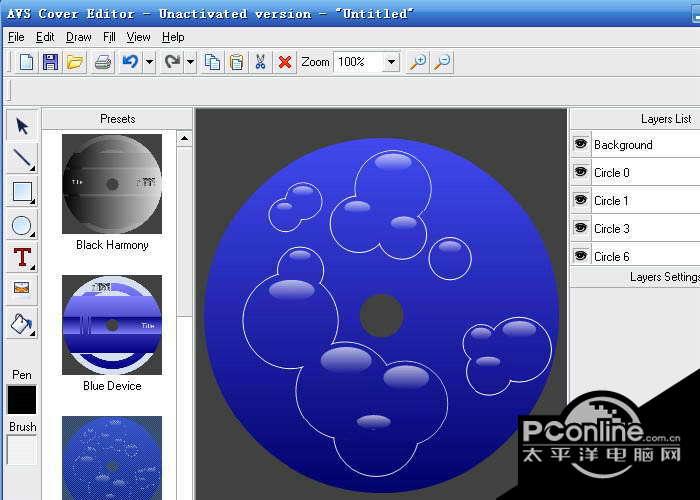700x500 pixels.
Task: Click the Brush color swatch
Action: click(x=22, y=450)
